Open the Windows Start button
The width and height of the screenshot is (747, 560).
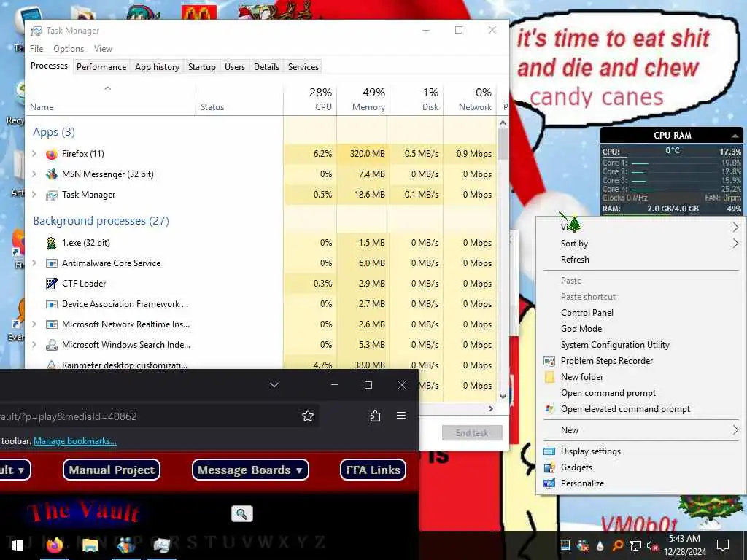(18, 545)
